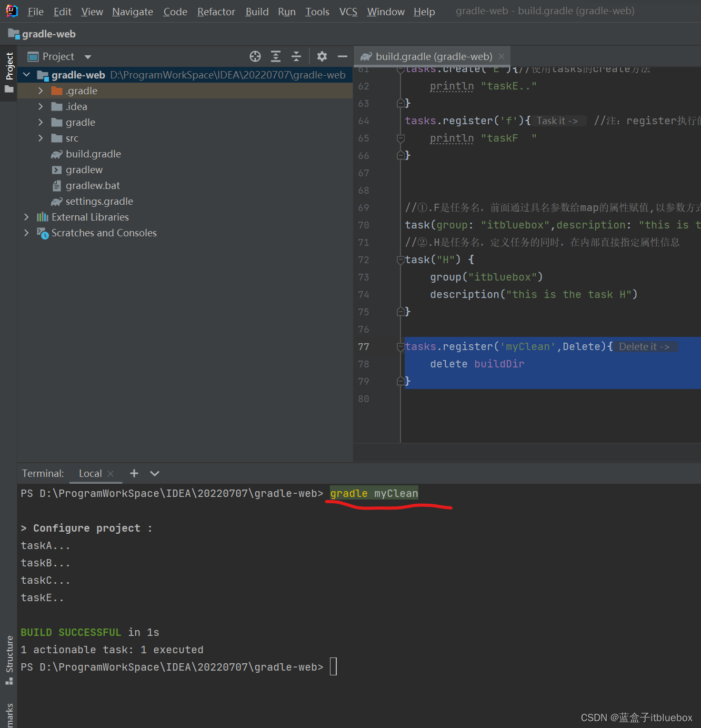Click 'gradle myClean' command in terminal

[374, 493]
